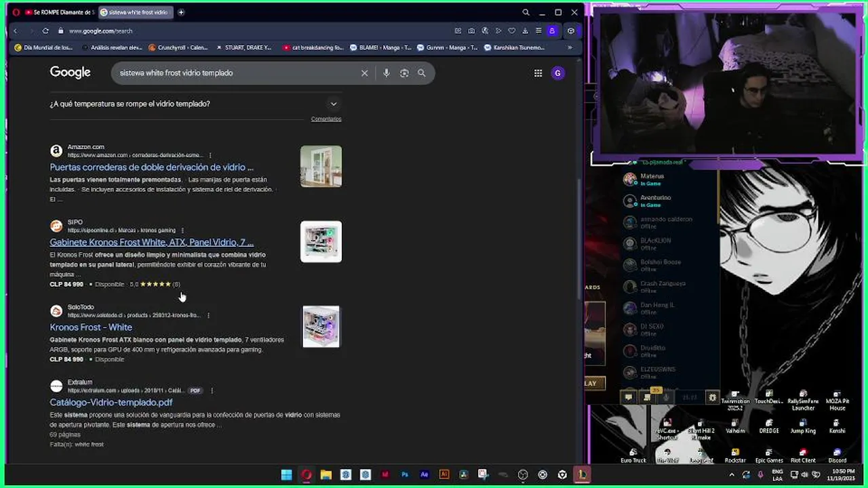Image resolution: width=868 pixels, height=488 pixels.
Task: Open the Amazon result three-dot options
Action: [x=210, y=155]
